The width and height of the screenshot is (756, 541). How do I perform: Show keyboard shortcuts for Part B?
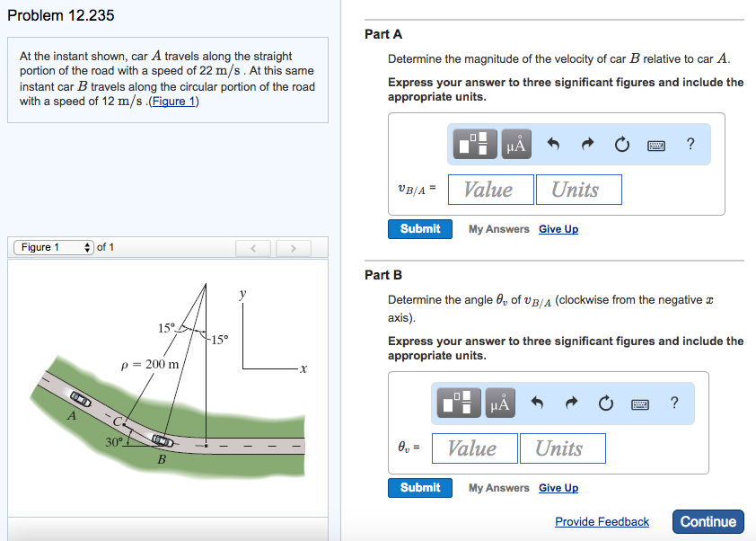[640, 403]
